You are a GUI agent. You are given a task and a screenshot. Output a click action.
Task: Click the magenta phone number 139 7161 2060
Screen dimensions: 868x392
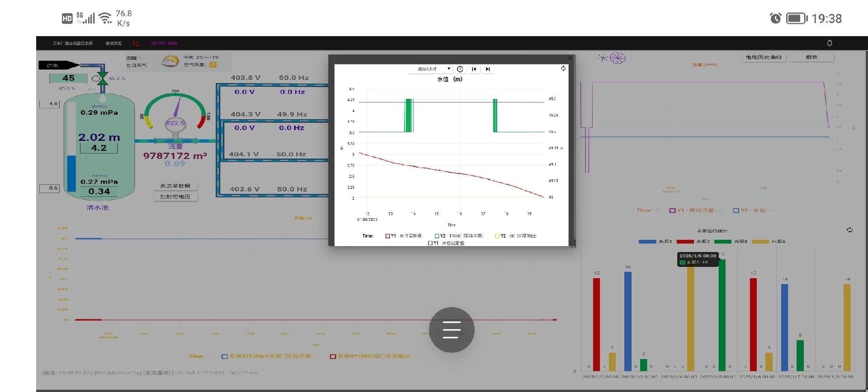point(163,43)
